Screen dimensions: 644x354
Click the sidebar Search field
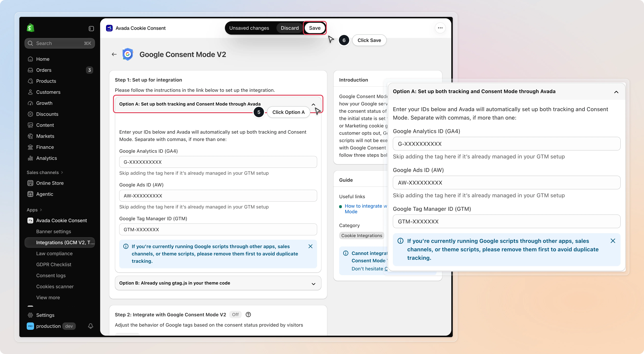pyautogui.click(x=60, y=43)
